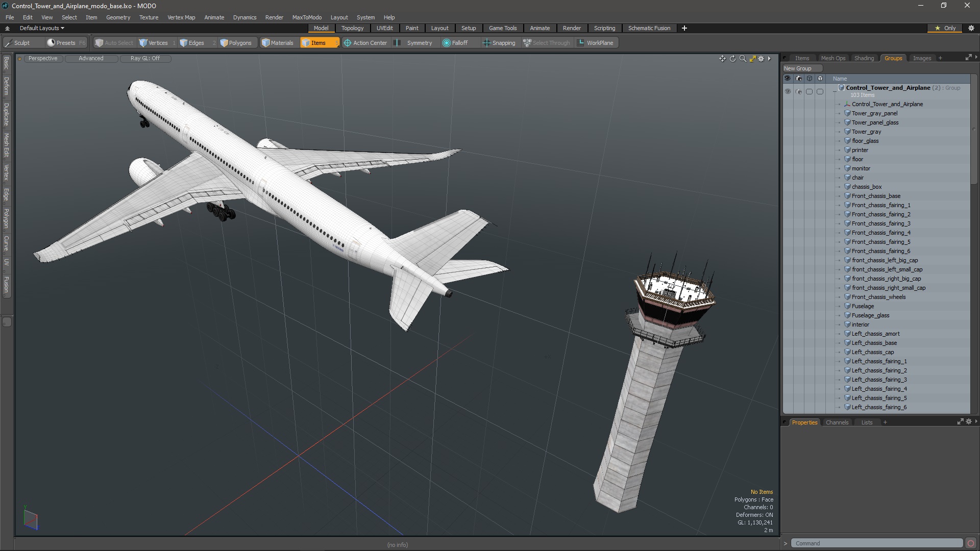Open the Geometry menu
This screenshot has width=980, height=551.
(x=118, y=17)
